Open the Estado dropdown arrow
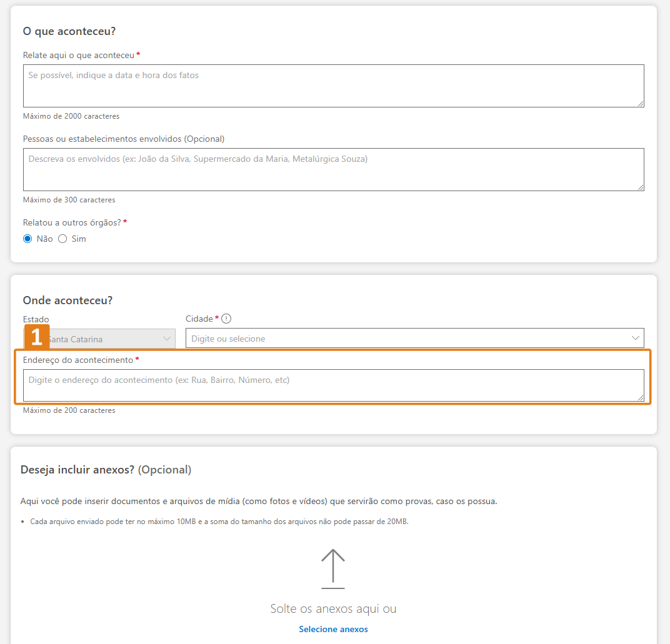 [x=167, y=339]
